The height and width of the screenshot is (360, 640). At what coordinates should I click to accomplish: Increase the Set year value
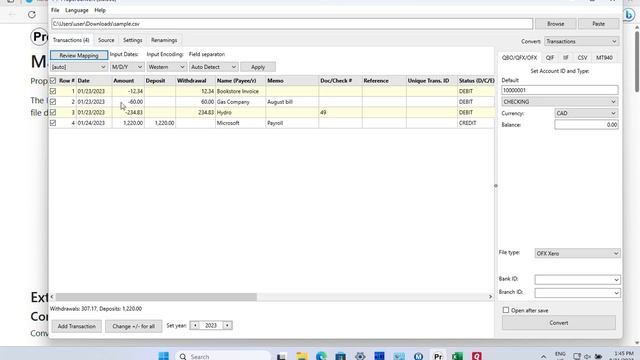pos(227,325)
